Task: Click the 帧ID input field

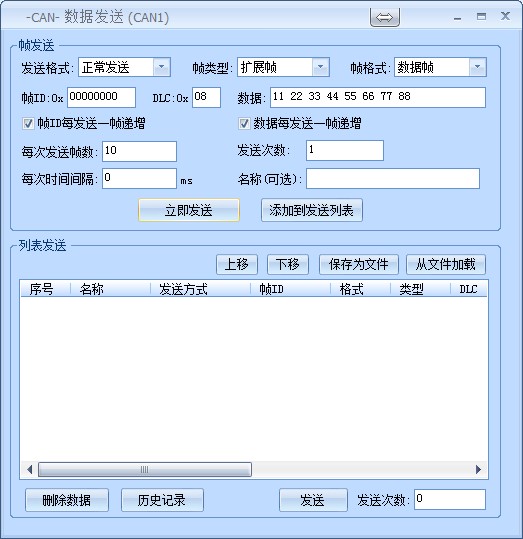Action: point(101,97)
